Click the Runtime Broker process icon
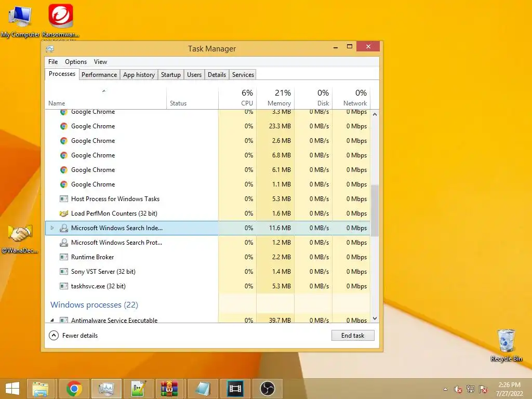 point(63,257)
